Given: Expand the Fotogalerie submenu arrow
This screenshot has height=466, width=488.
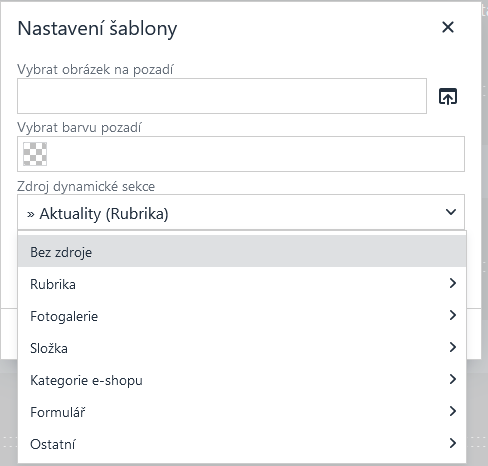Looking at the screenshot, I should [x=452, y=315].
